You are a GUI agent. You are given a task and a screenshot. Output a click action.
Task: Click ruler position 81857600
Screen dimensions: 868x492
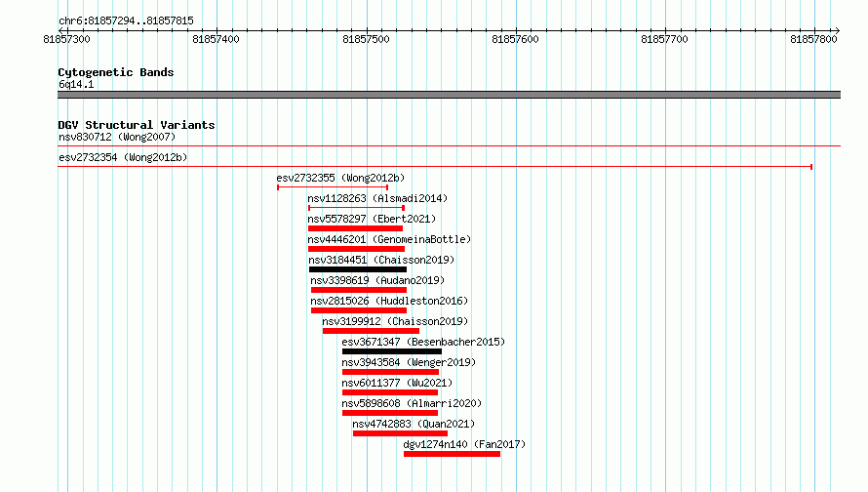tap(515, 39)
